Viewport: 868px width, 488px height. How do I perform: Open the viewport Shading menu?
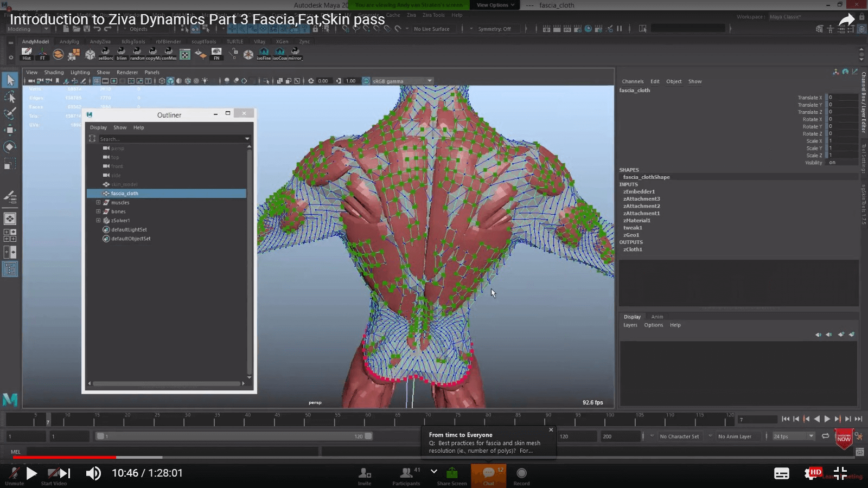click(x=54, y=72)
